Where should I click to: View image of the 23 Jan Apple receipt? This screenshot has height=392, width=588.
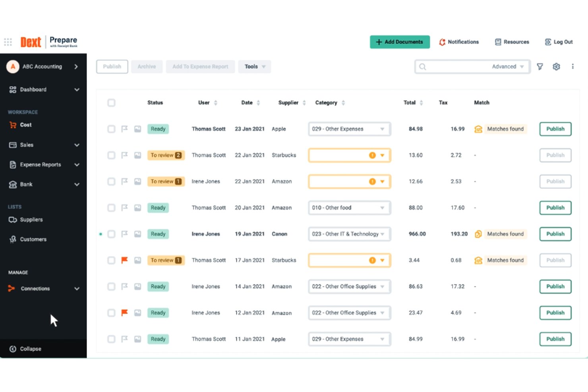137,129
